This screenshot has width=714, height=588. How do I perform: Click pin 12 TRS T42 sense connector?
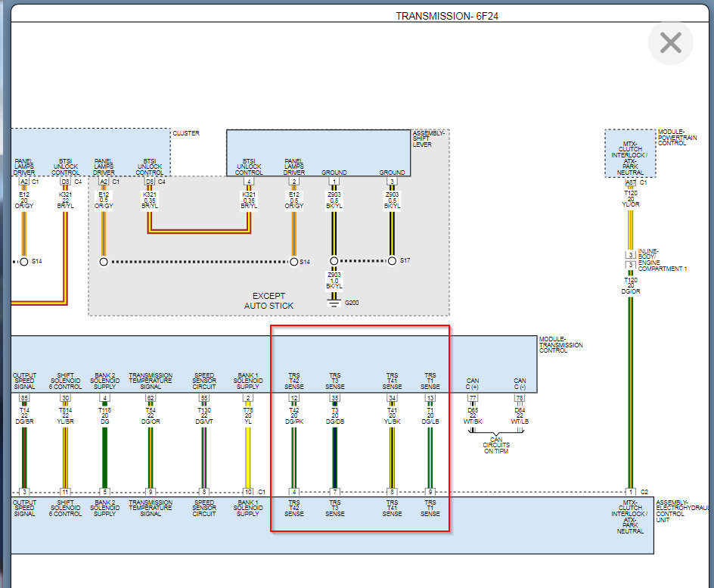[x=294, y=398]
